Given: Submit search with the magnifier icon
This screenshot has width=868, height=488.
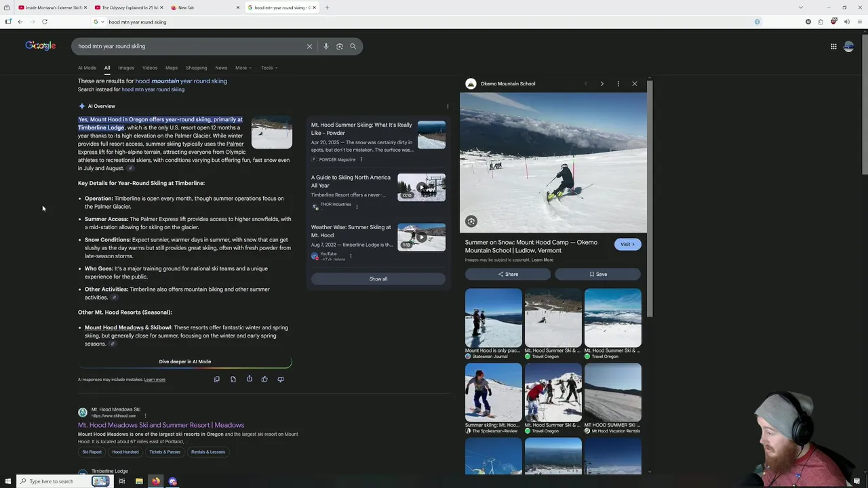Looking at the screenshot, I should coord(353,46).
